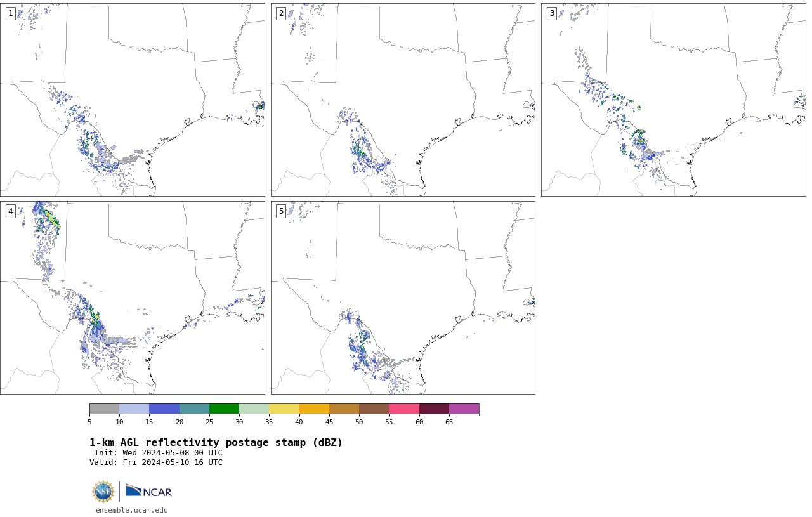Screen dimensions: 812x517
Task: Click the number 4 panel label
Action: click(10, 211)
